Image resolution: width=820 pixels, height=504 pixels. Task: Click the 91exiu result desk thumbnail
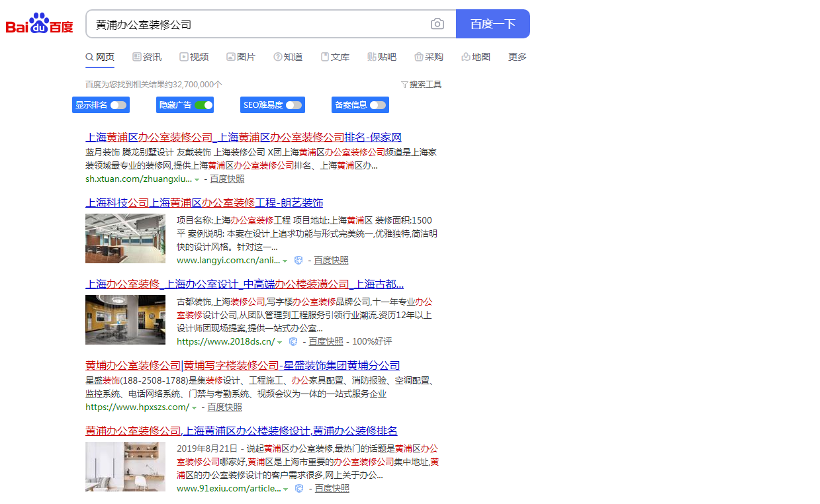(x=125, y=466)
